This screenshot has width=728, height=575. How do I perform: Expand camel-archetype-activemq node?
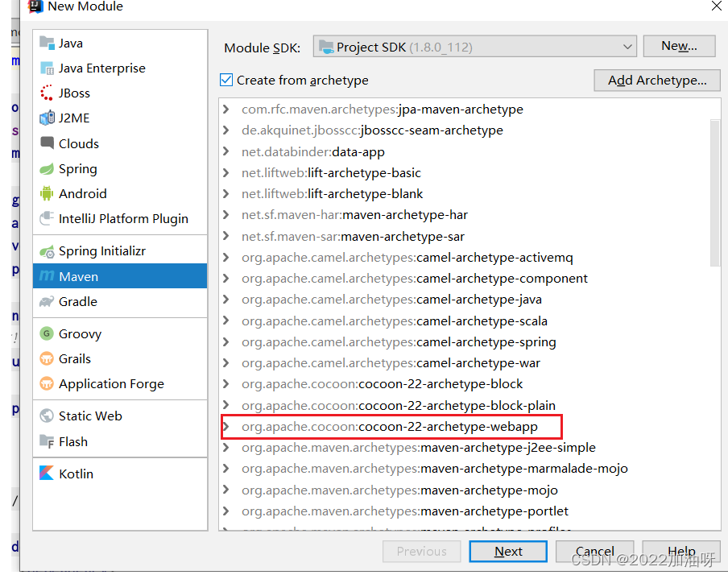pyautogui.click(x=226, y=258)
